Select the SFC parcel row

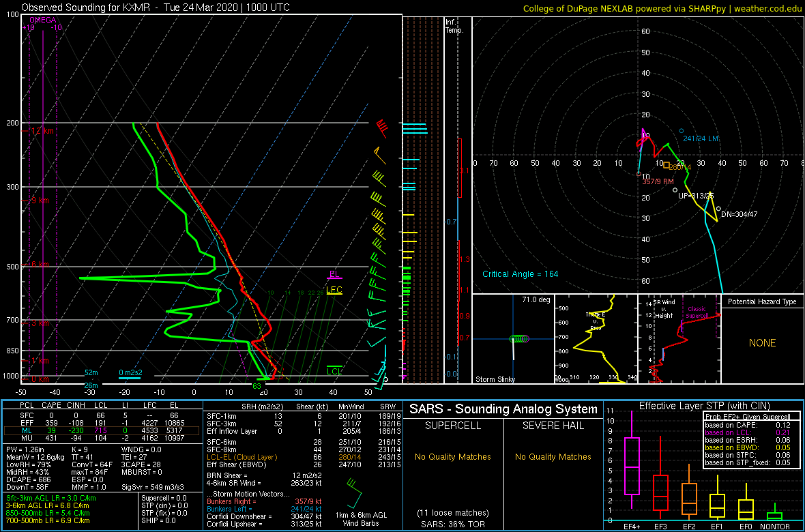point(102,417)
